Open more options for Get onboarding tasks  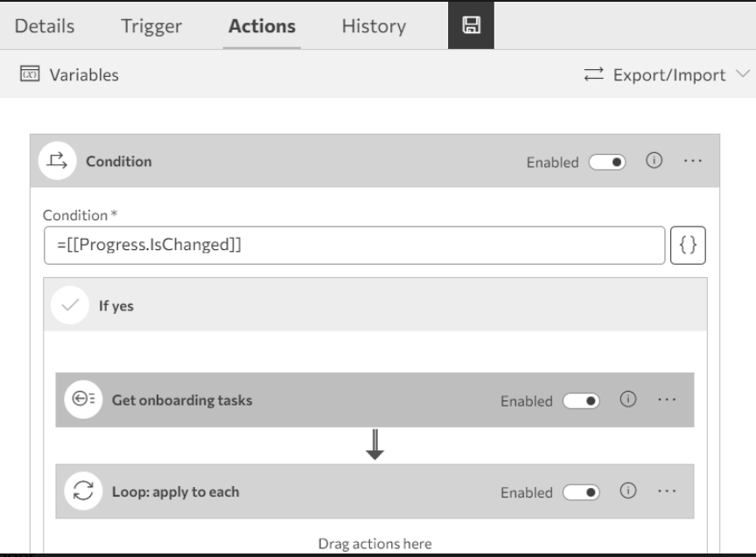click(x=667, y=400)
